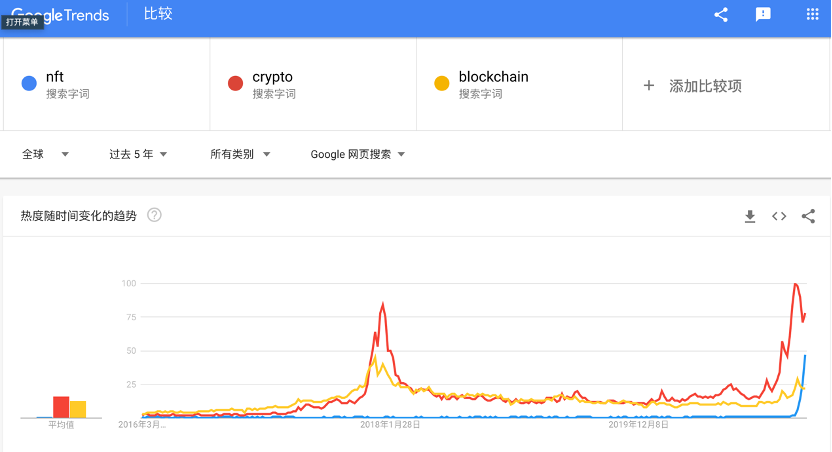The width and height of the screenshot is (832, 452).
Task: Open the Google apps grid icon
Action: (812, 14)
